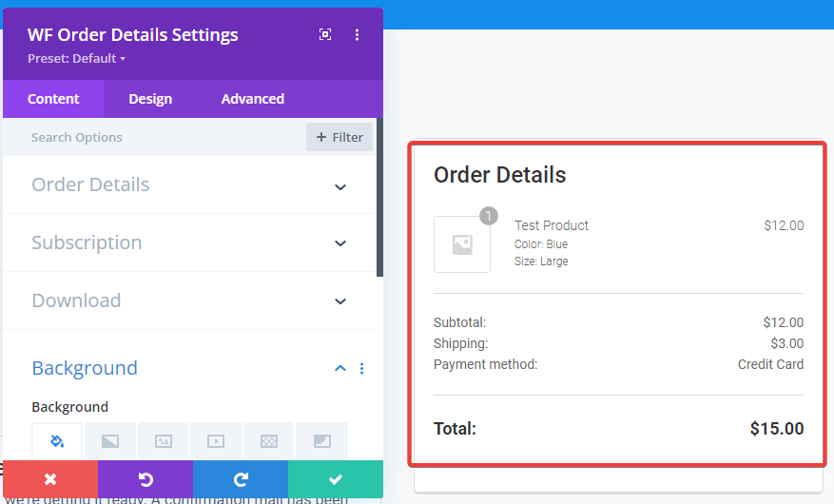Click the undo arrow button
Viewport: 834px width, 504px height.
pos(145,479)
